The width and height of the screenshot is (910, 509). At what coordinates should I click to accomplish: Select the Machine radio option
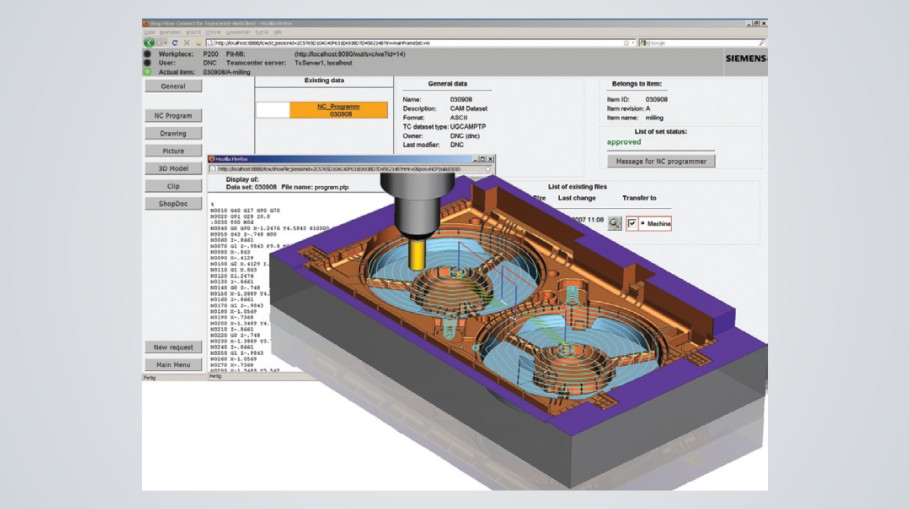(x=644, y=223)
